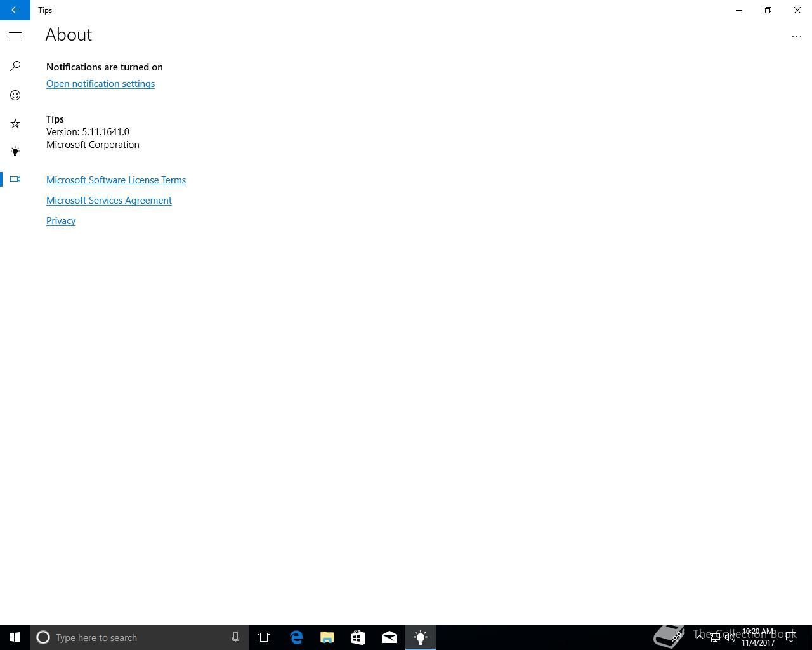Click the Cortana circle icon
Viewport: 812px width, 650px height.
coord(43,637)
